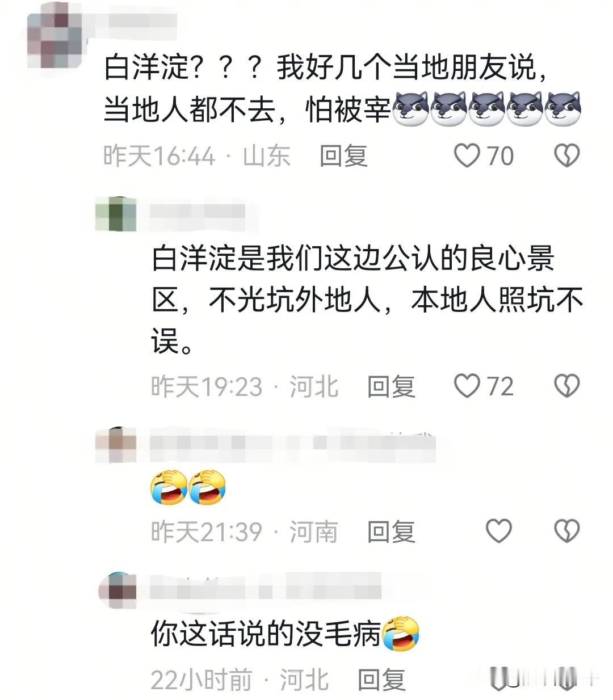The height and width of the screenshot is (700, 613).
Task: Select the comment text 当地人都不去，怕被宰
Action: (x=247, y=108)
